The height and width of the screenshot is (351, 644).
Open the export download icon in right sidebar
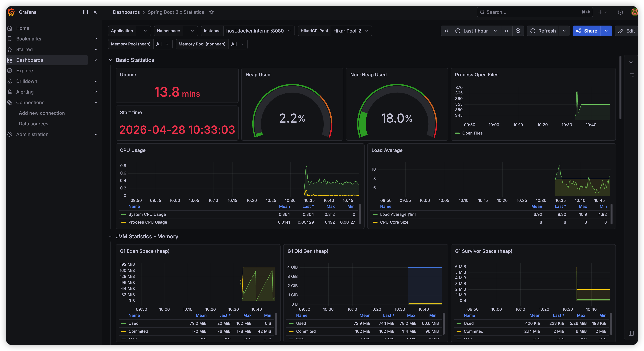(631, 62)
